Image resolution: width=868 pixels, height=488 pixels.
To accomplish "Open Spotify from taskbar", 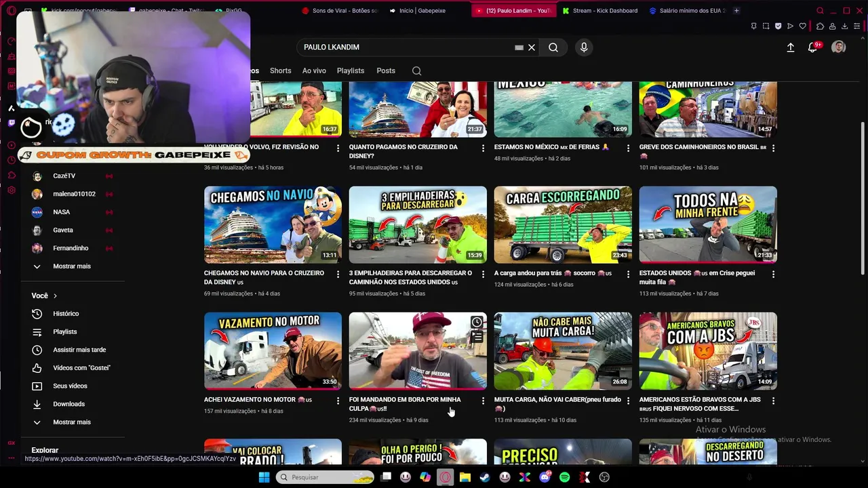I will [564, 477].
